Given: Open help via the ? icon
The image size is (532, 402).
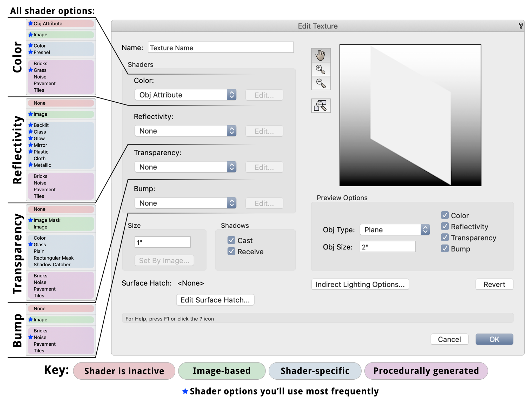Looking at the screenshot, I should pyautogui.click(x=521, y=26).
